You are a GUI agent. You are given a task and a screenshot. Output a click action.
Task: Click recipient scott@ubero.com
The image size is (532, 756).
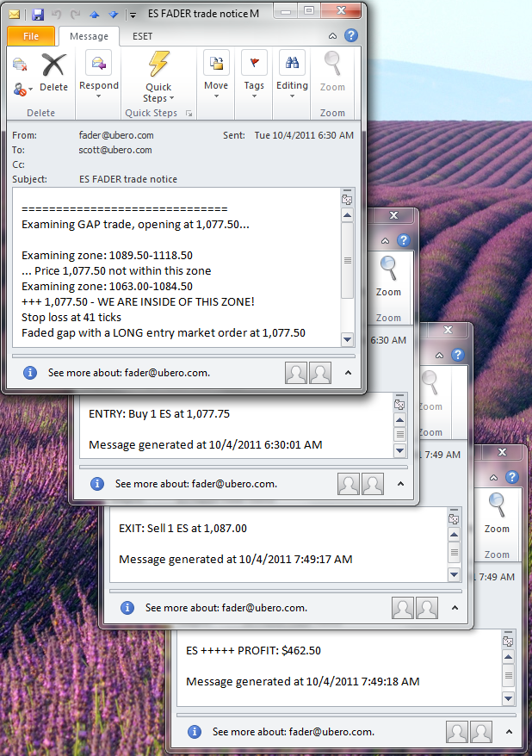click(115, 150)
